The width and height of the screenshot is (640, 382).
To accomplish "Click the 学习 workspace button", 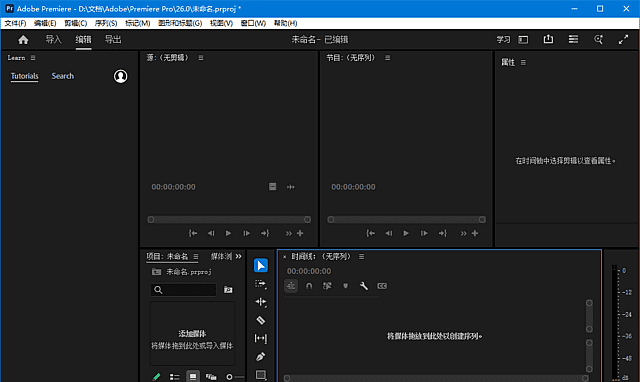I will tap(503, 40).
